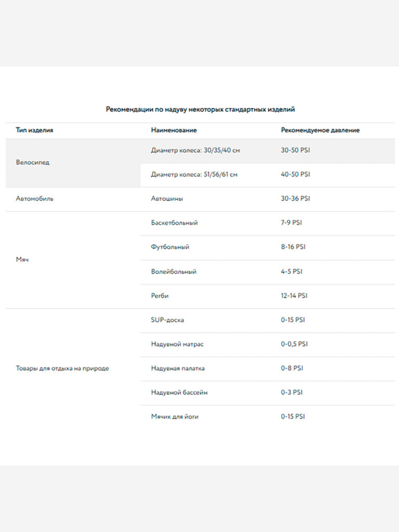Click the 'Надувная палатка' row name
This screenshot has width=399, height=532.
(178, 368)
